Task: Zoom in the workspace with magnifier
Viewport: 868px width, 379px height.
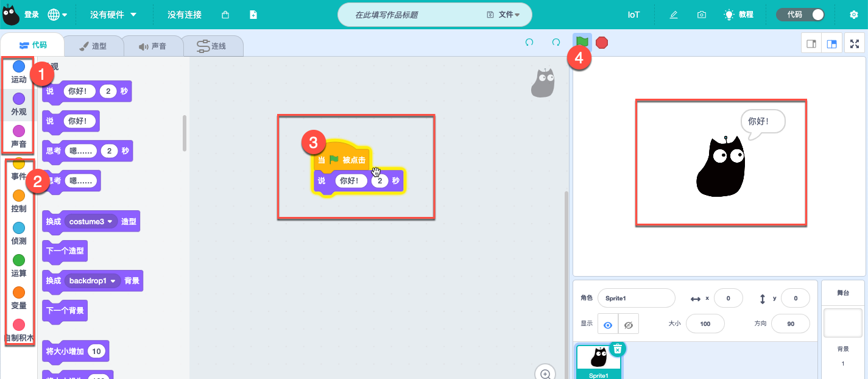Action: click(x=545, y=374)
